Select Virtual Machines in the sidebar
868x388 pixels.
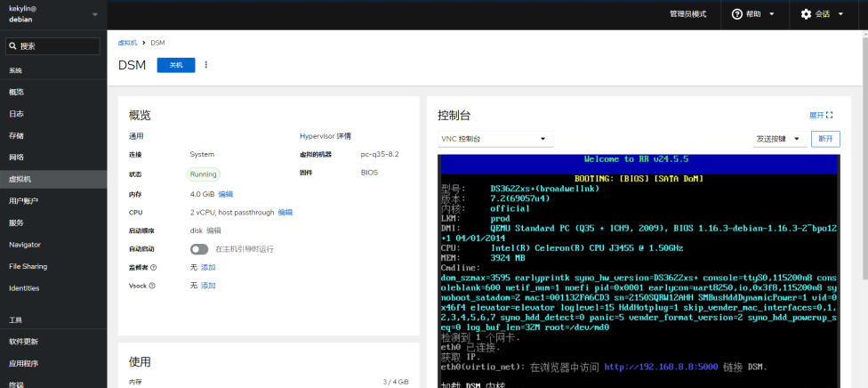(x=53, y=179)
